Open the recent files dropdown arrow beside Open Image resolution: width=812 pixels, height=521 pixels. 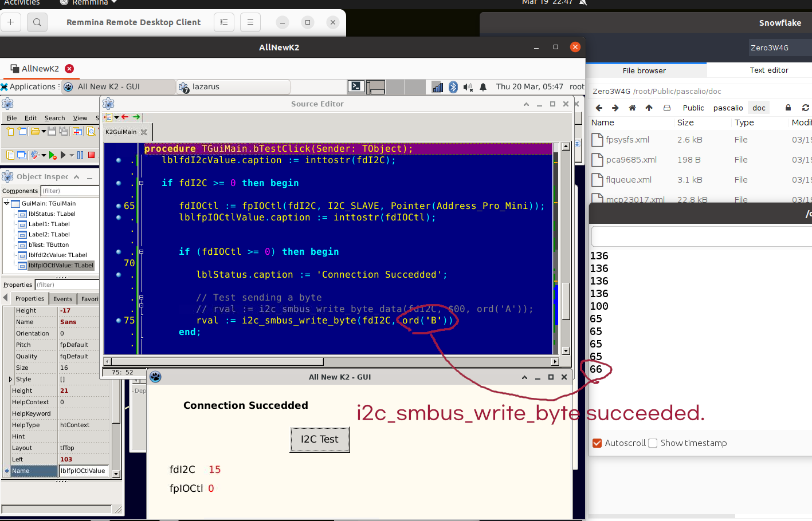(44, 132)
